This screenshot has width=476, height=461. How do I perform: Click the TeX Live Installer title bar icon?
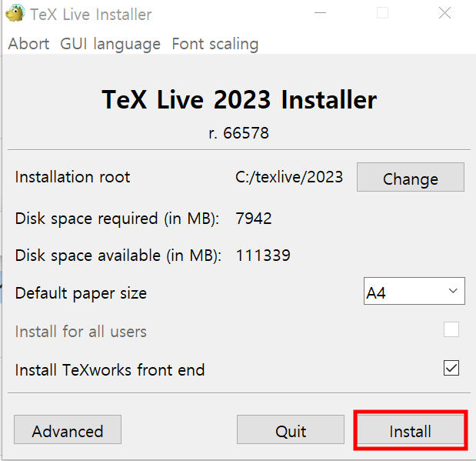click(x=15, y=13)
